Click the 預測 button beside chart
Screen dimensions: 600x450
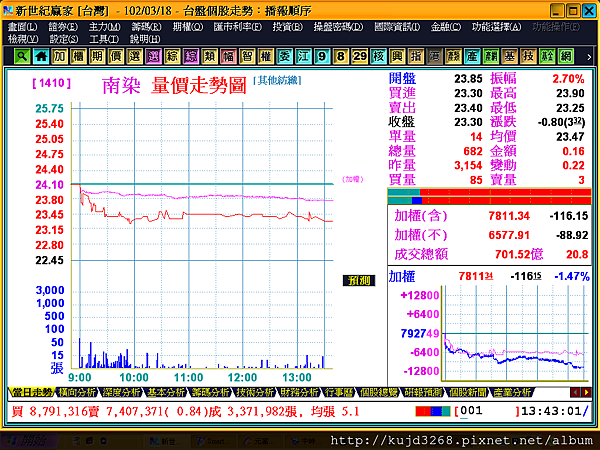(x=359, y=280)
